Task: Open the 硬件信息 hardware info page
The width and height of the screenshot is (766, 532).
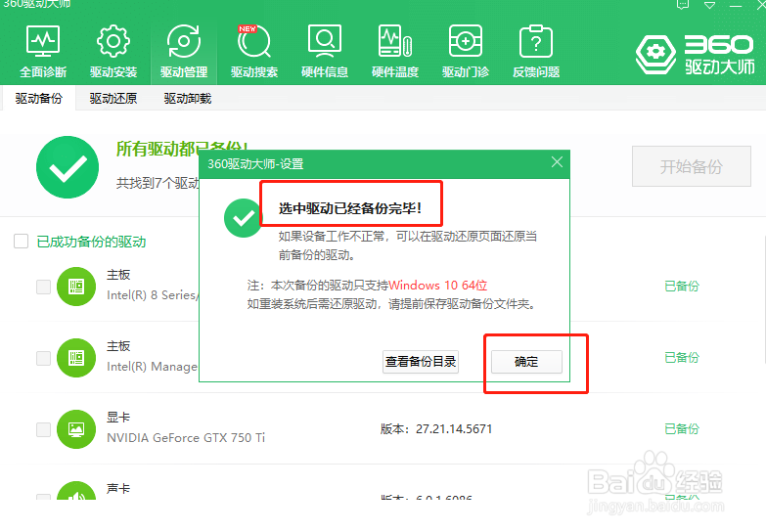Action: click(x=325, y=52)
